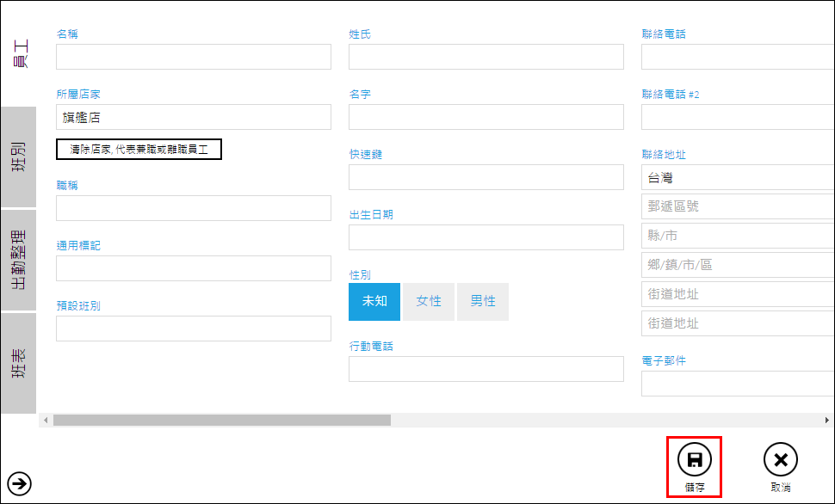This screenshot has height=504, width=835.
Task: Click the 出生日期 date field
Action: 486,237
